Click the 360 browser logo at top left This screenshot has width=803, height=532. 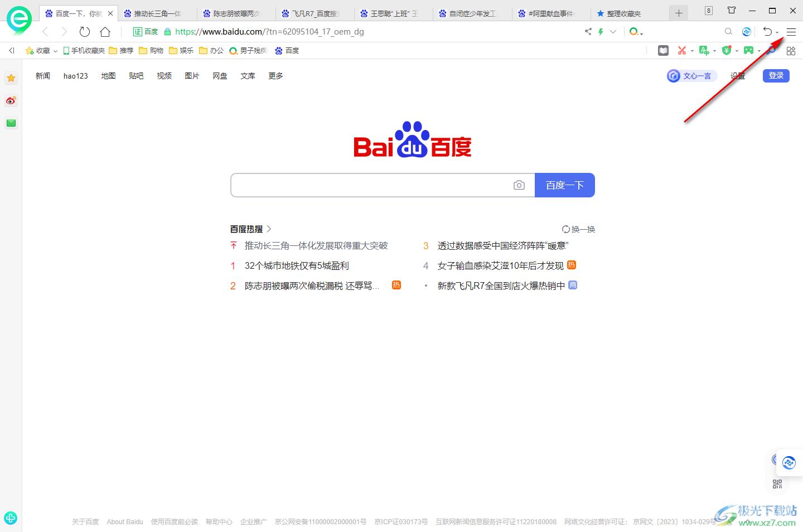pos(18,20)
